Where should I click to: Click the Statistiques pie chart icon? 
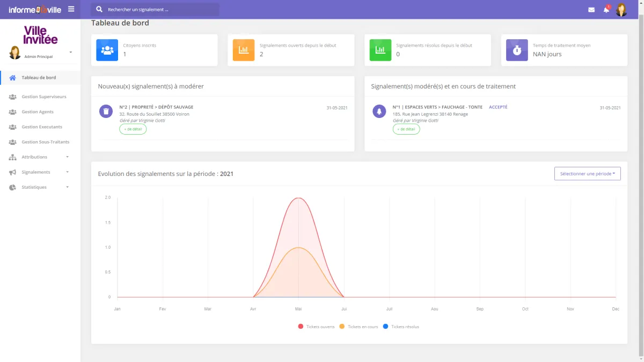point(13,187)
